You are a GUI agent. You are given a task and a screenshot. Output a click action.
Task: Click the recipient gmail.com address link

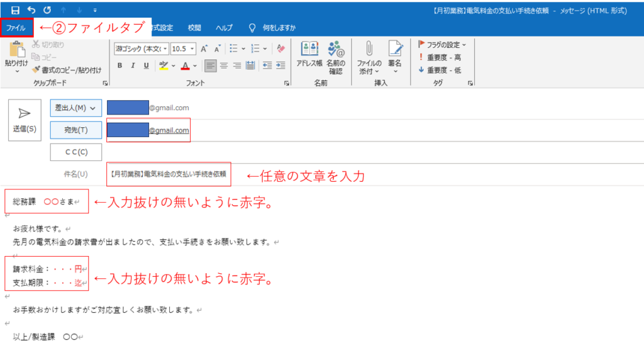(169, 130)
